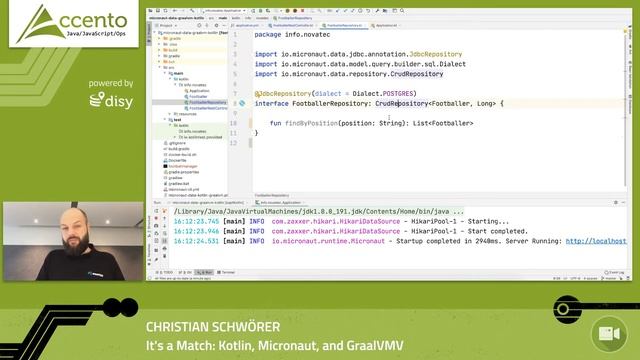This screenshot has width=640, height=360.
Task: Click the camera dump threads icon in Run panel
Action: [156, 226]
